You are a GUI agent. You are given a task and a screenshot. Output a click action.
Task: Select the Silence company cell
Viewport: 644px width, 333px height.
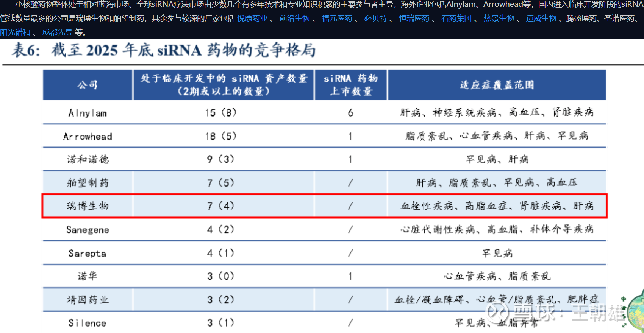coord(88,323)
